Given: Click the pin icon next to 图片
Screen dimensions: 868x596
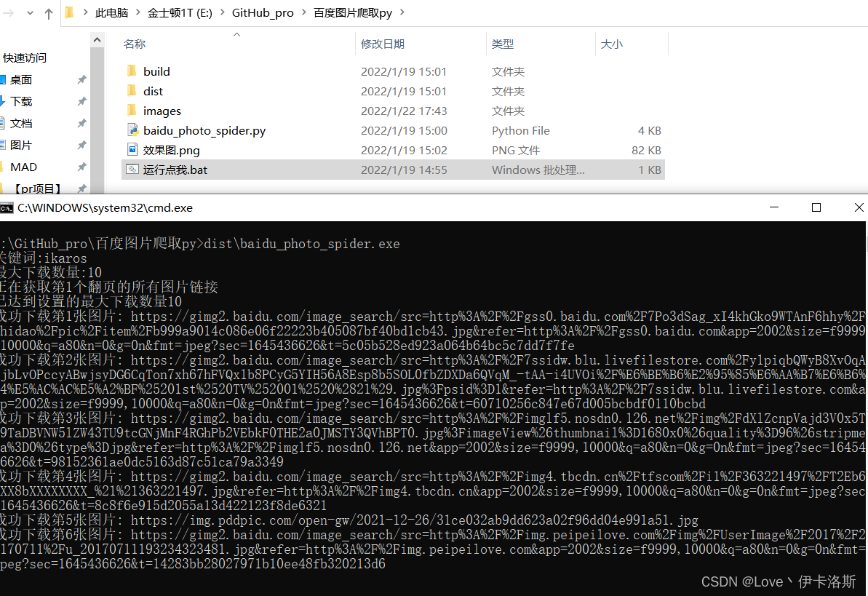Looking at the screenshot, I should coord(82,145).
